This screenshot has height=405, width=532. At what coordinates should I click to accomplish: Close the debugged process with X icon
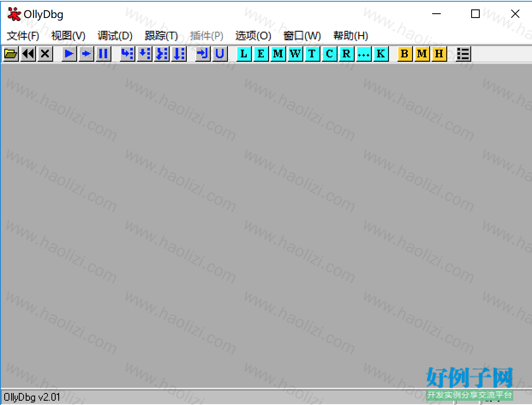coord(45,54)
